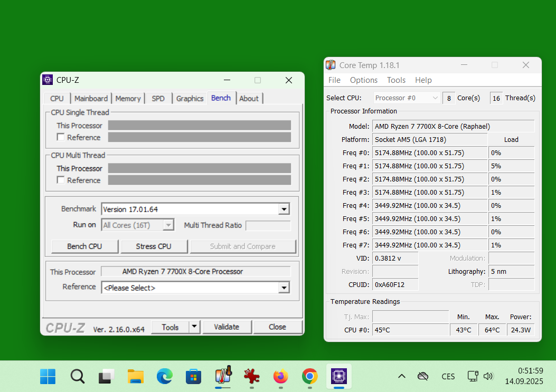Image resolution: width=556 pixels, height=392 pixels.
Task: Click Bench CPU button
Action: coord(85,246)
